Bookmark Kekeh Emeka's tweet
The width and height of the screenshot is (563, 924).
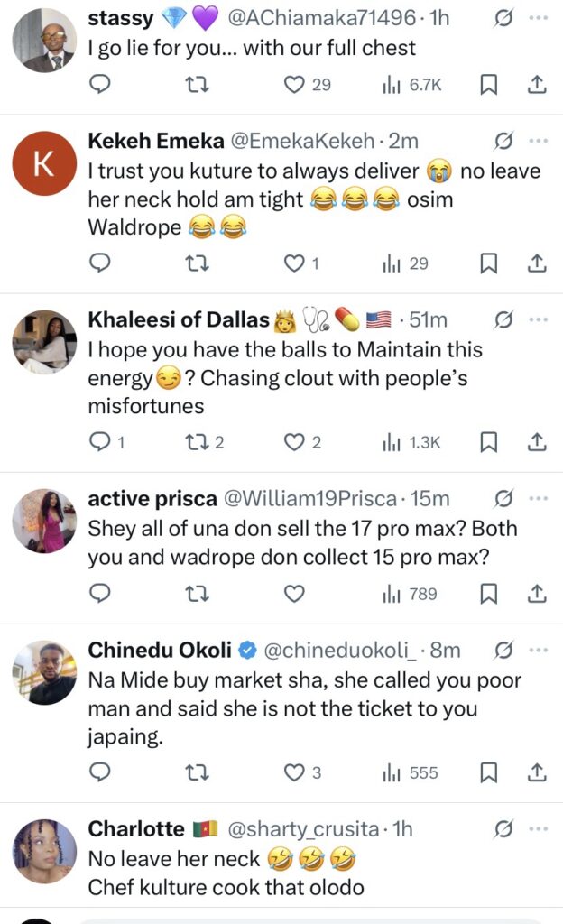[488, 263]
